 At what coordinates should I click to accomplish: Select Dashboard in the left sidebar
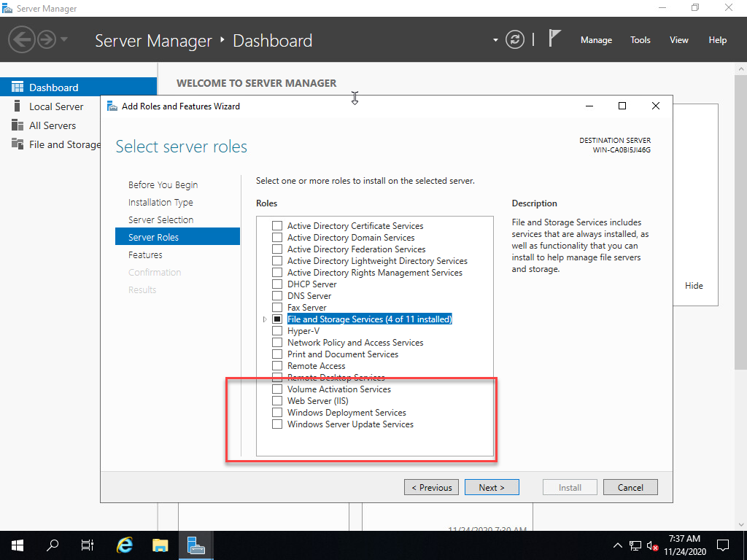pos(78,87)
